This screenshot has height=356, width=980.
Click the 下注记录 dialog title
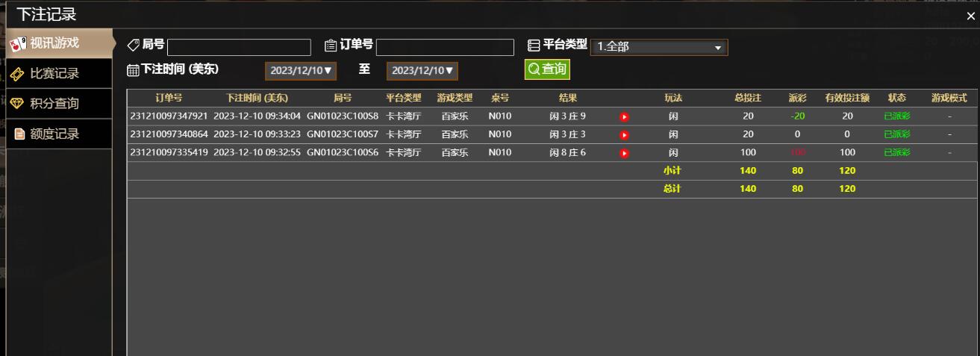[46, 13]
